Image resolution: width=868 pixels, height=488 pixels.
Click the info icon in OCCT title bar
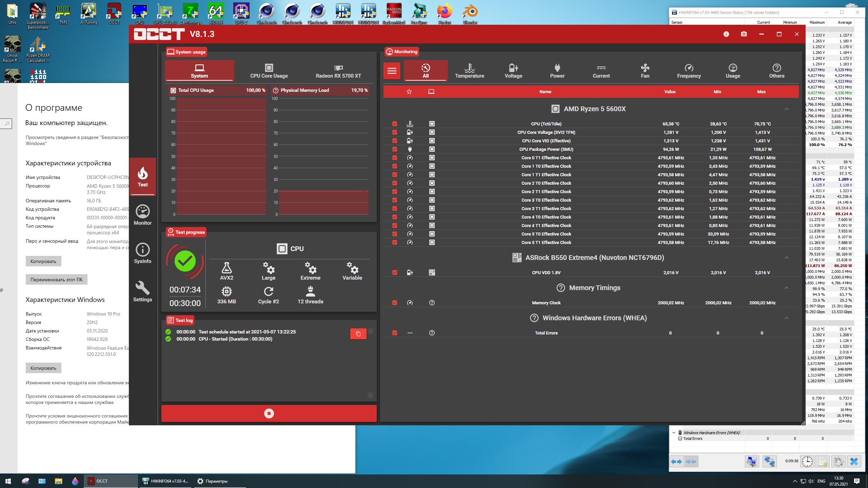[726, 34]
